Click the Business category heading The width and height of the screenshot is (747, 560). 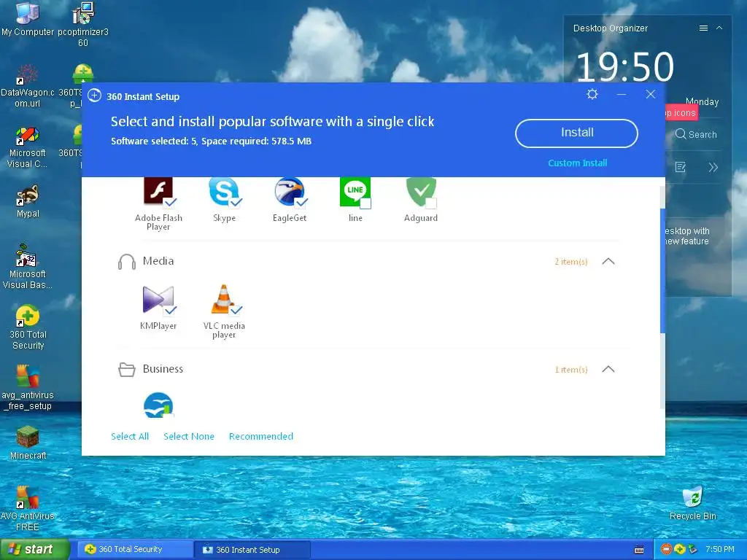point(163,369)
